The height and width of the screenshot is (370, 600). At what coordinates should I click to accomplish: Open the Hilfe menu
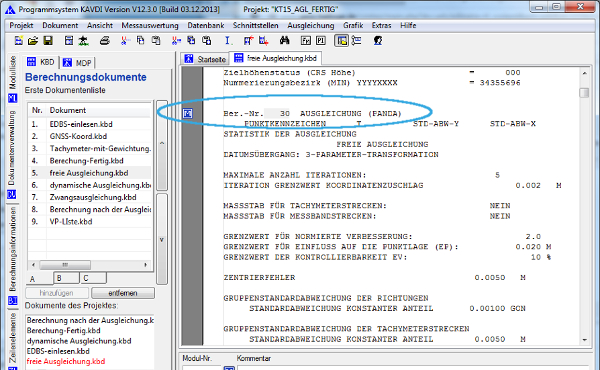[x=408, y=25]
